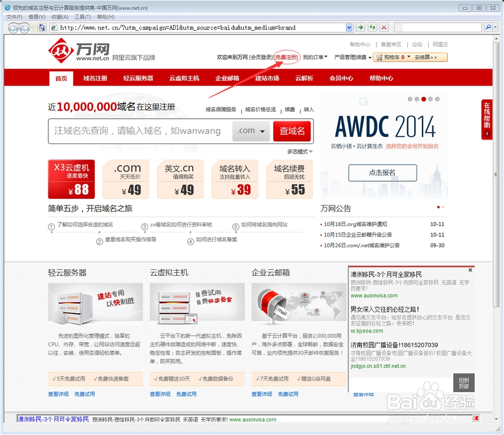Screen dimensions: 504x435
Task: Expand the .com domain suffix dropdown
Action: click(x=251, y=131)
